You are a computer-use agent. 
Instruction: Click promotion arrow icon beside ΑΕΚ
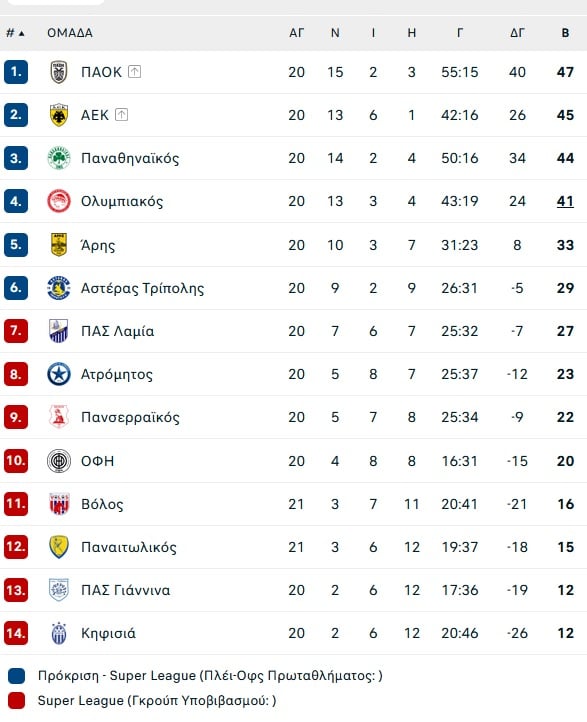coord(122,115)
